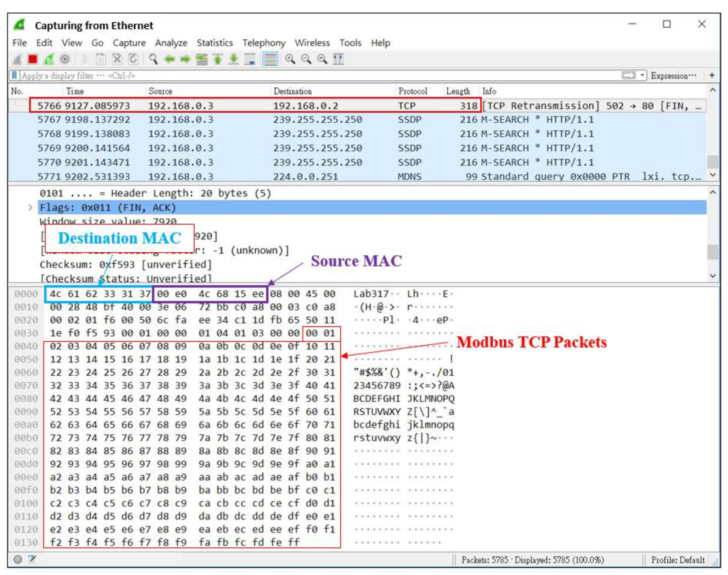Jump to the last packet icon
This screenshot has width=728, height=575.
pyautogui.click(x=234, y=60)
